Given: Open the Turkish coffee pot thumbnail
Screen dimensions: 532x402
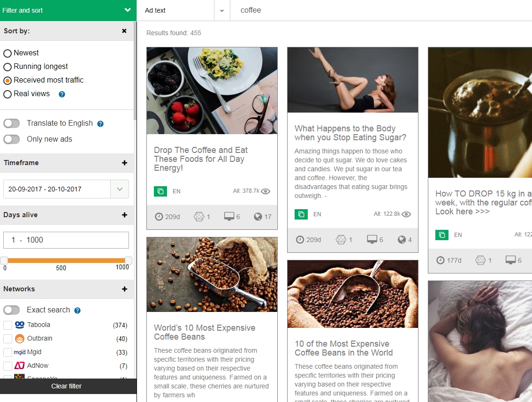Looking at the screenshot, I should [480, 113].
